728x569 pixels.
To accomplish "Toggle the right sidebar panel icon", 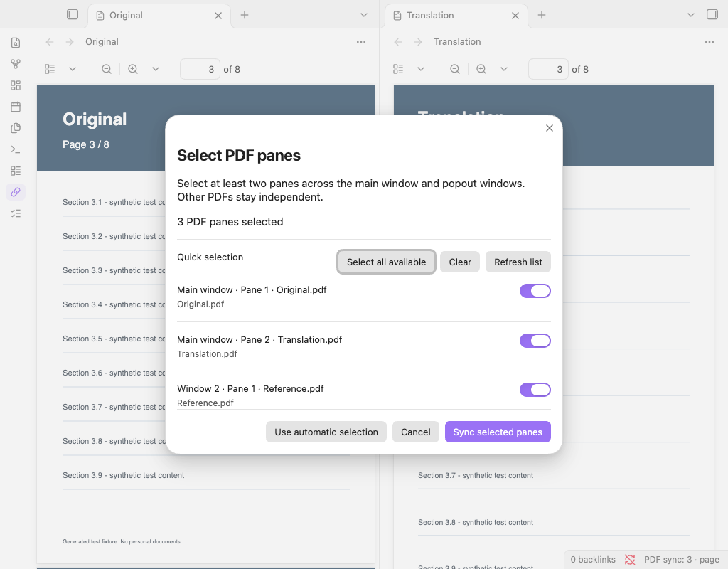I will pyautogui.click(x=712, y=14).
